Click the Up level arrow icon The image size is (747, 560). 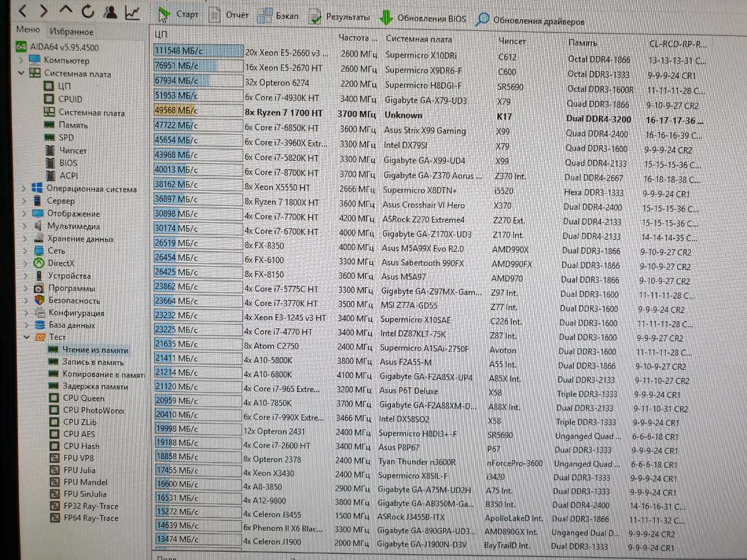(x=66, y=10)
